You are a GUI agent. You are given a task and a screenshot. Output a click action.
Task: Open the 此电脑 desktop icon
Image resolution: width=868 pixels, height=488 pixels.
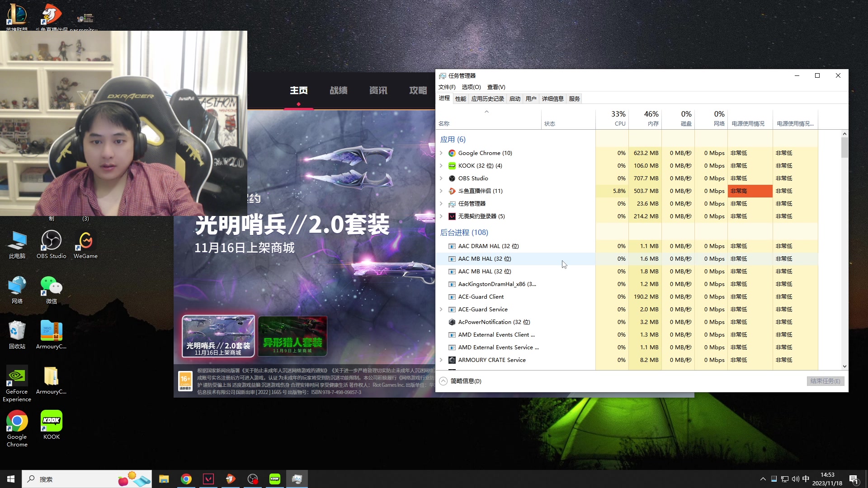17,244
